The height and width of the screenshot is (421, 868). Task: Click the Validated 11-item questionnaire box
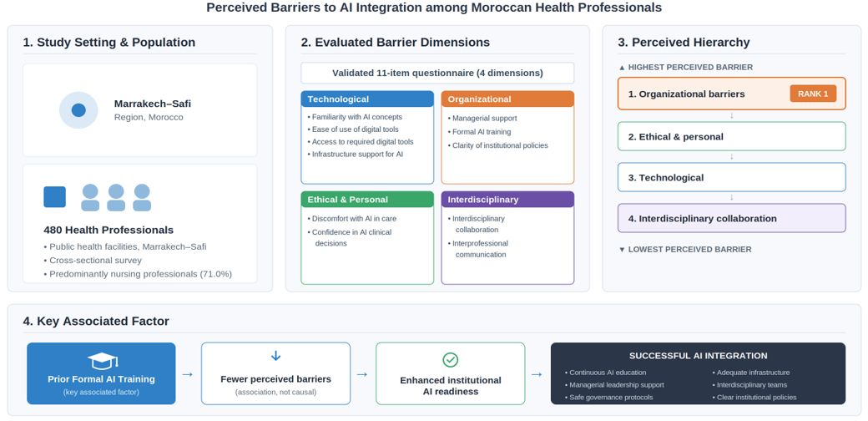tap(437, 74)
